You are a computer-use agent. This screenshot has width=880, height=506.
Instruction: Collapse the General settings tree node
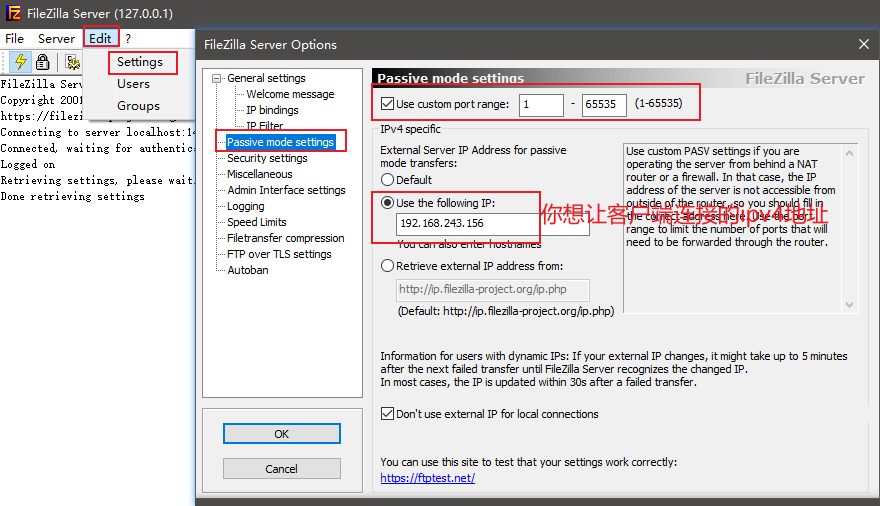click(216, 79)
